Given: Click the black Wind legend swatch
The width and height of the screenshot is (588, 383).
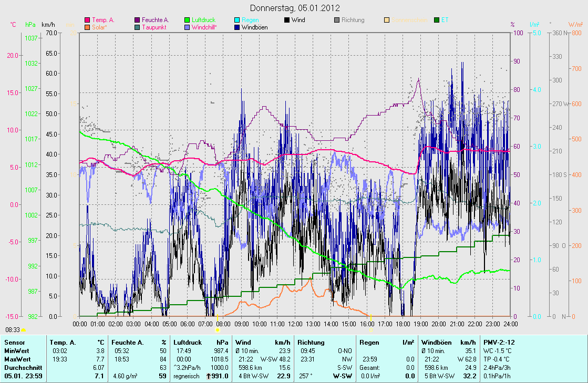Looking at the screenshot, I should click(287, 20).
